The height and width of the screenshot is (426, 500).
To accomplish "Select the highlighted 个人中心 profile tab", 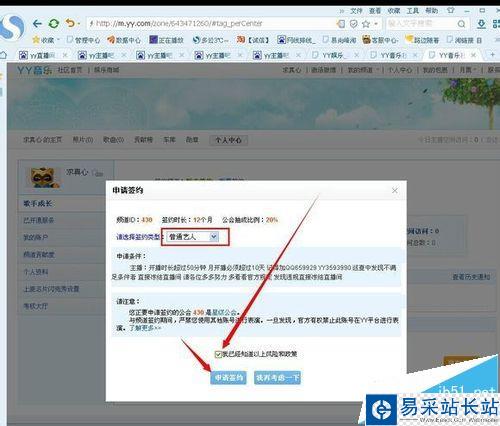I will [228, 140].
